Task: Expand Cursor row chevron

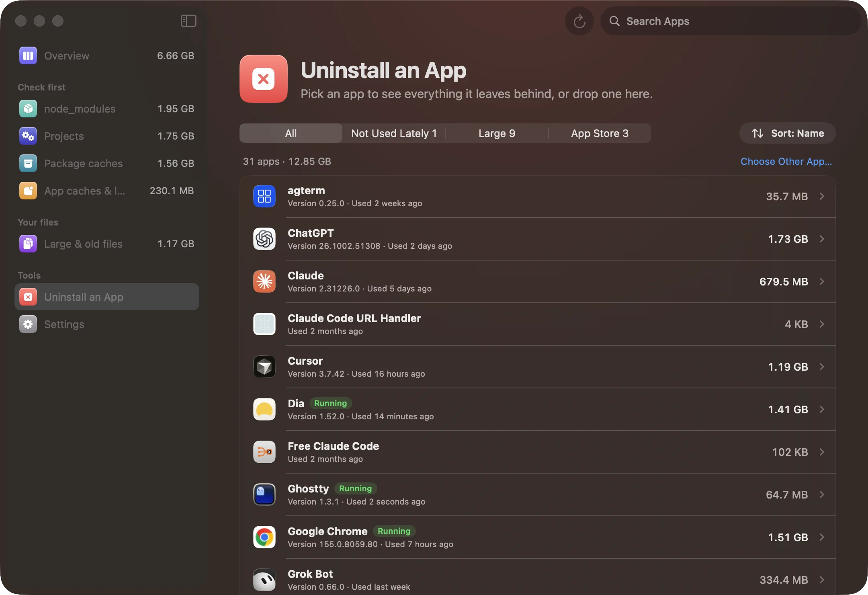Action: pos(822,367)
